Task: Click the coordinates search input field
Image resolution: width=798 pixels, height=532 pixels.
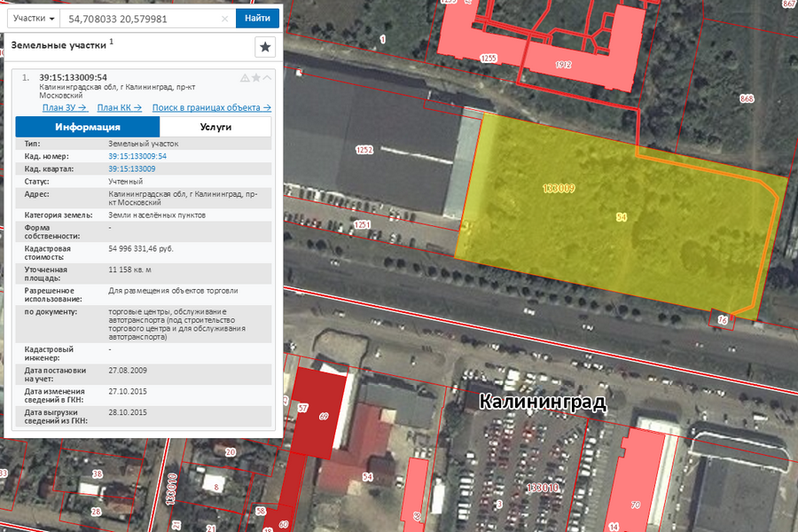Action: pos(142,19)
